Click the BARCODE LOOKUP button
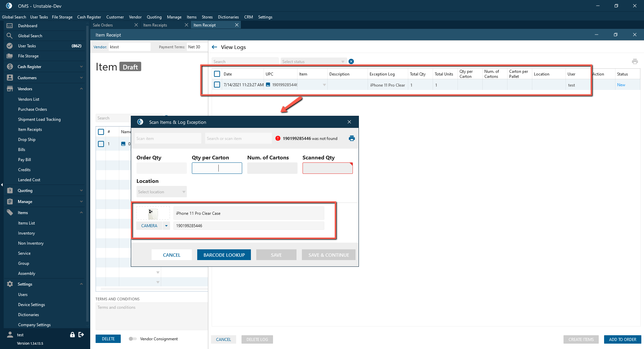The image size is (644, 349). 224,255
